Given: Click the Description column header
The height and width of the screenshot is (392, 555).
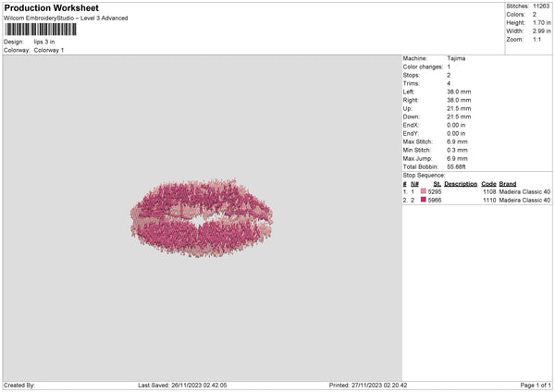Looking at the screenshot, I should 460,183.
